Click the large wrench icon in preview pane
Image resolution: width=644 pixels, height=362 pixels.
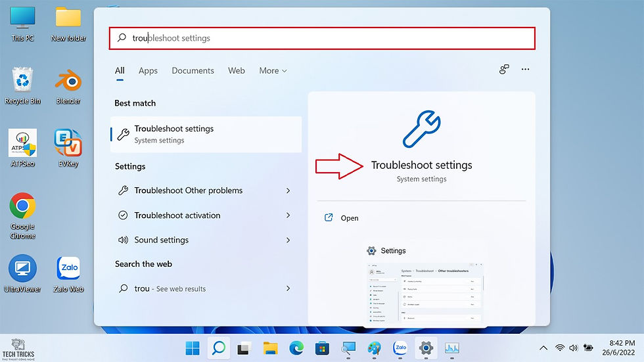click(422, 129)
